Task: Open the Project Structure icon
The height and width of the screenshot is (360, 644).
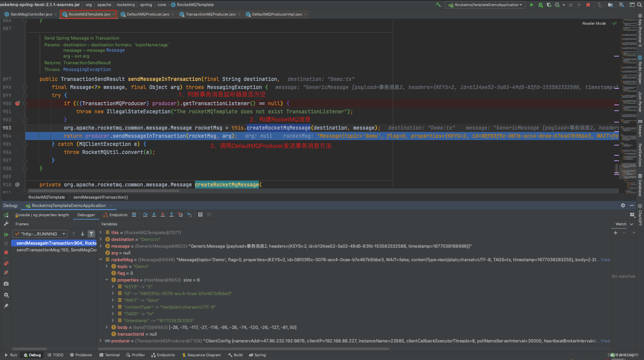Action: [x=610, y=5]
